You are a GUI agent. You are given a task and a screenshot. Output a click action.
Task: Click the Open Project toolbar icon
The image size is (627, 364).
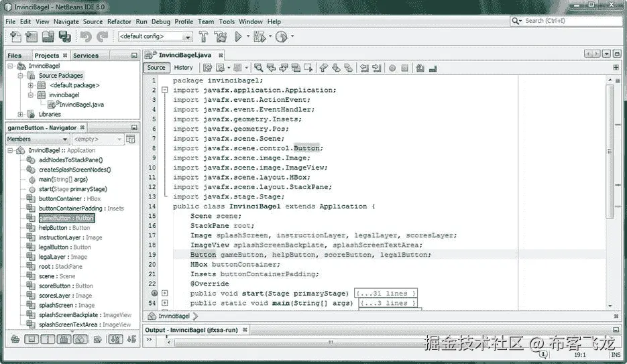[48, 36]
